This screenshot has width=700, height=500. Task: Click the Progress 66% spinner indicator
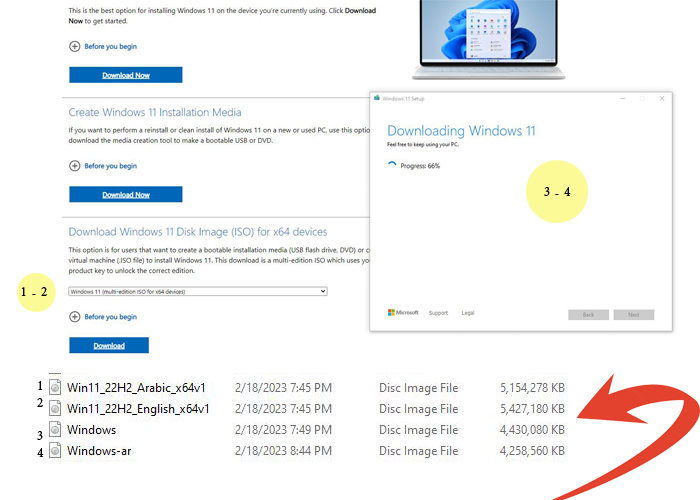pyautogui.click(x=392, y=166)
